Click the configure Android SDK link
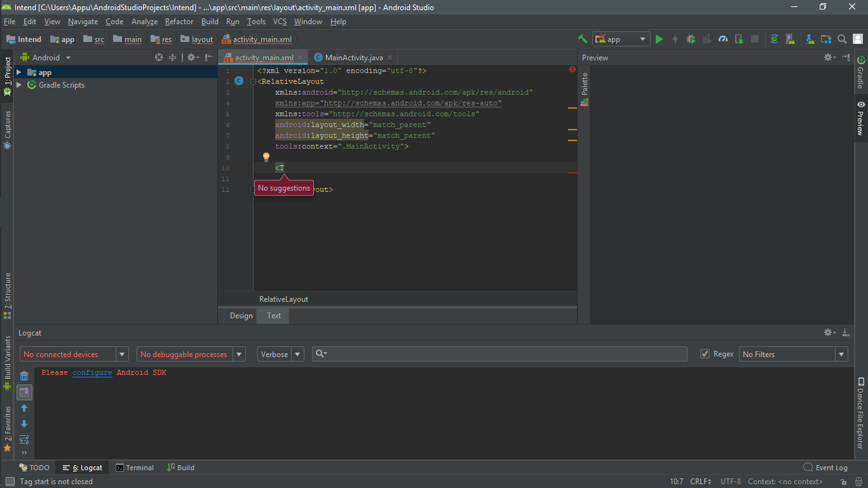This screenshot has height=488, width=868. [92, 372]
